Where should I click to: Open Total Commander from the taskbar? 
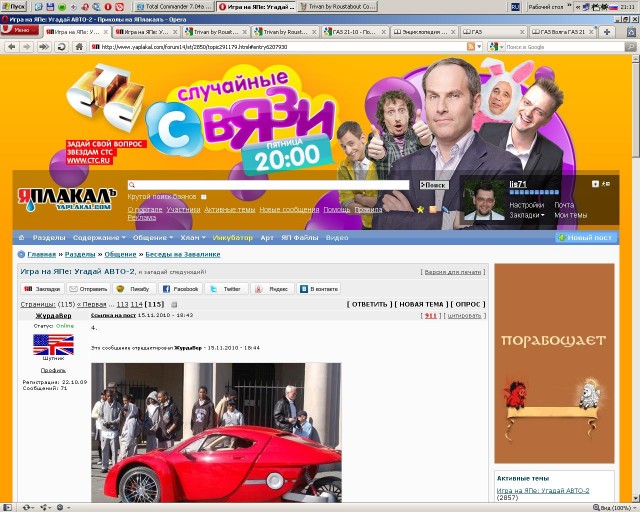pyautogui.click(x=175, y=7)
